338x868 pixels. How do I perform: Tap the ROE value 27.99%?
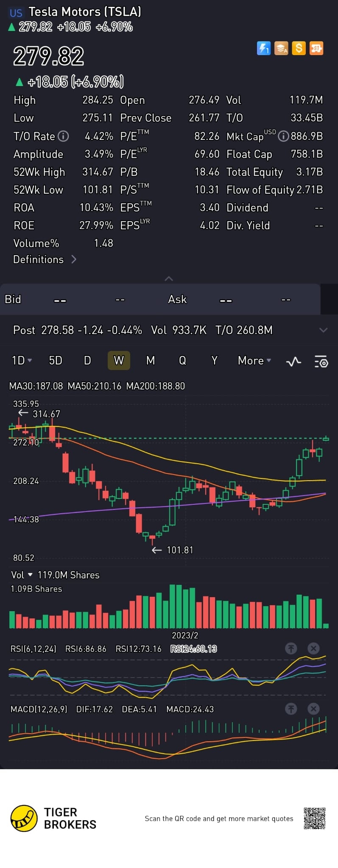click(x=96, y=225)
